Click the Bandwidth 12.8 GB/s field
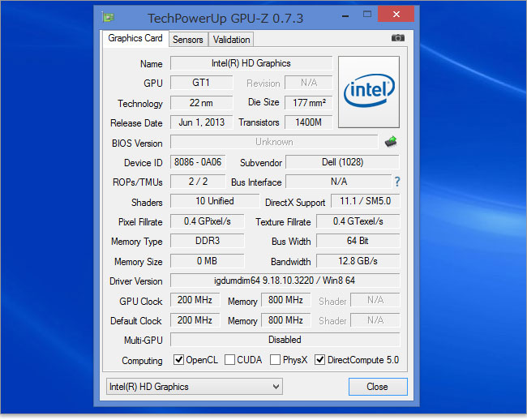Screen dimensions: 527x420 (358, 261)
